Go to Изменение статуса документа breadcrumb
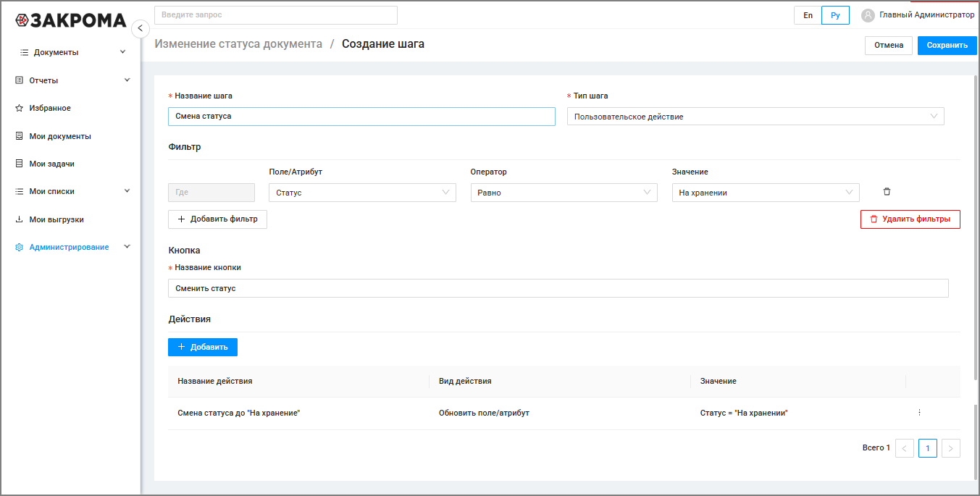Image resolution: width=980 pixels, height=496 pixels. pyautogui.click(x=238, y=43)
